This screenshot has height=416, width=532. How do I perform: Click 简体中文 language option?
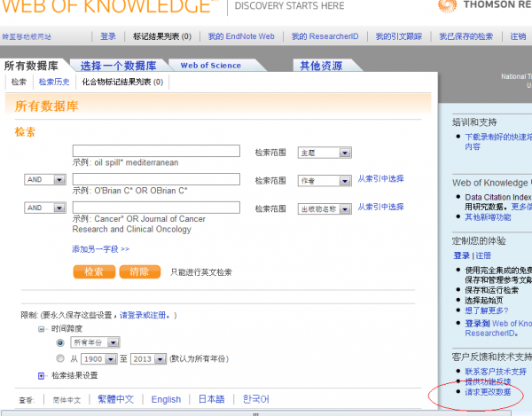(x=66, y=400)
